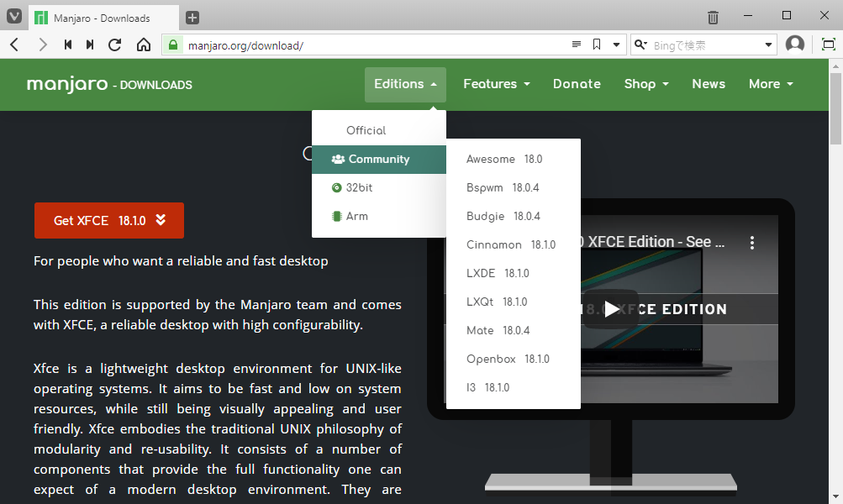
Task: Select Arm in Editions menu
Action: (x=379, y=216)
